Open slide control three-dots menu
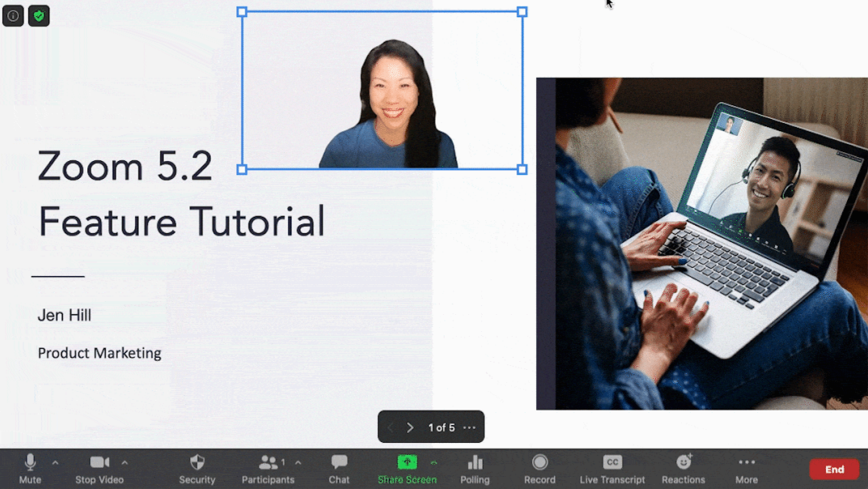Image resolution: width=868 pixels, height=489 pixels. pyautogui.click(x=470, y=427)
